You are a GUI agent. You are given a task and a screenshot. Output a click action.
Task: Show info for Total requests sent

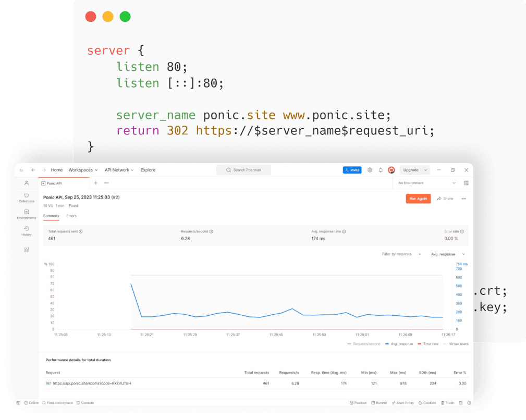pos(80,231)
